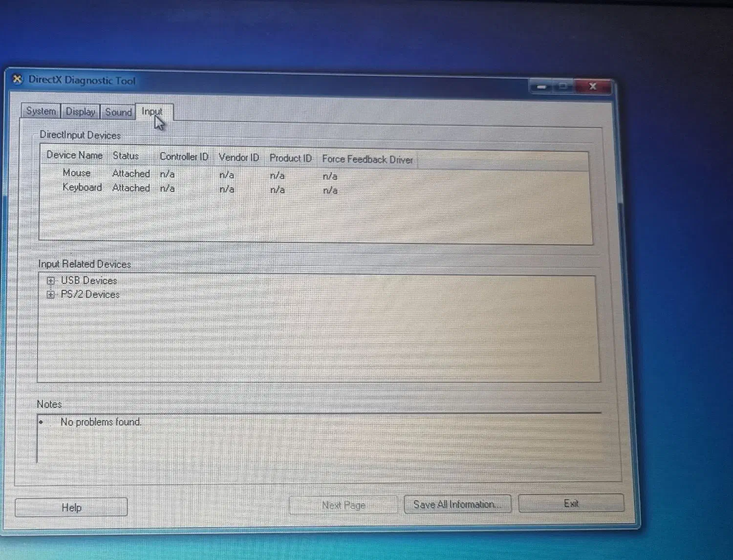Minimize the DirectX Diagnostic Tool window
Screen dimensions: 733x560
point(541,86)
